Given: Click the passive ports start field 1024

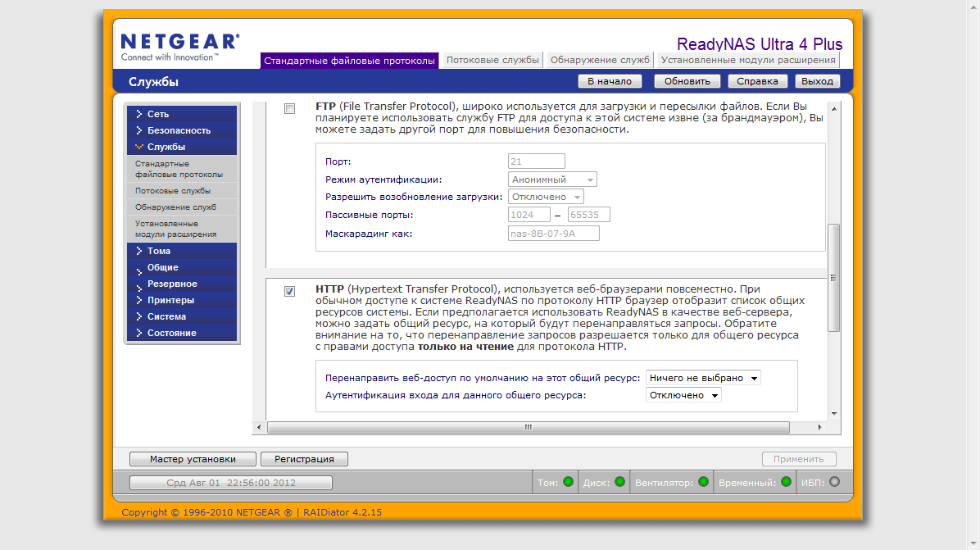Looking at the screenshot, I should tap(529, 215).
